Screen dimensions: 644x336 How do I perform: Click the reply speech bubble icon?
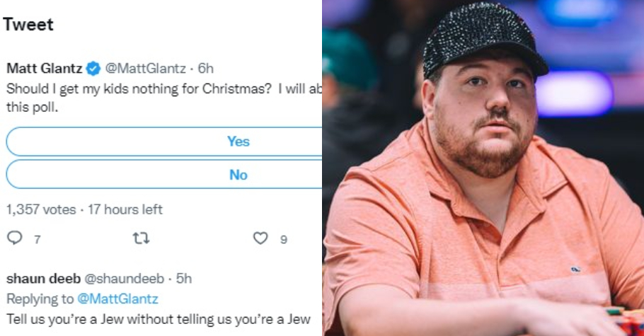point(15,238)
